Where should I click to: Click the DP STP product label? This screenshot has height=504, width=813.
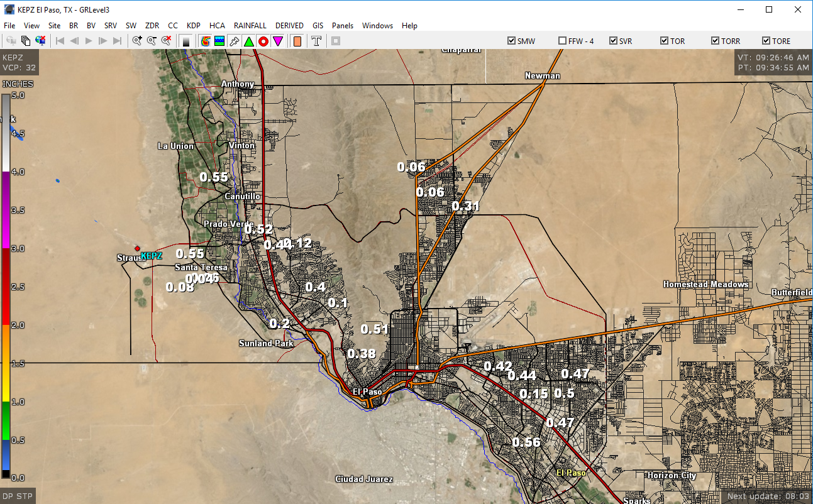pyautogui.click(x=18, y=496)
